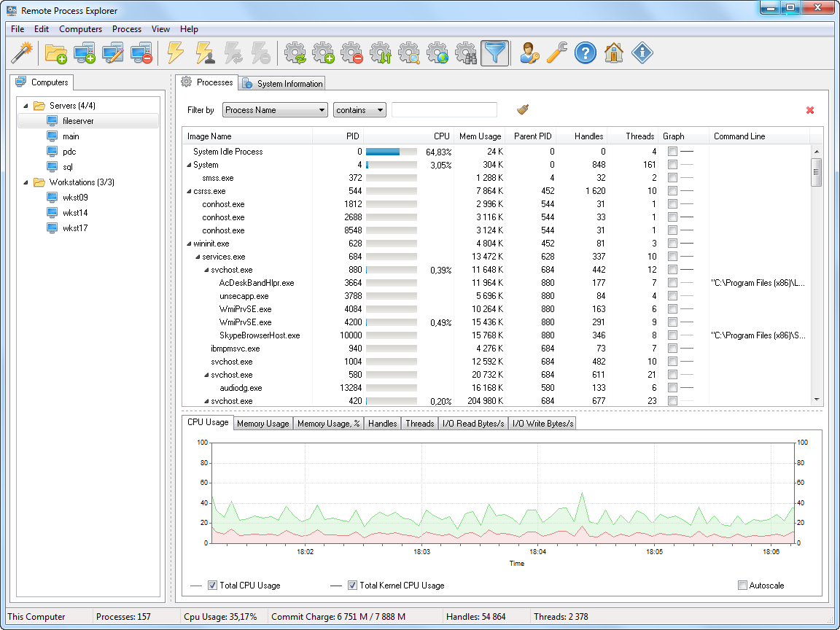This screenshot has height=630, width=840.
Task: Open the 'contains' condition dropdown
Action: (359, 110)
